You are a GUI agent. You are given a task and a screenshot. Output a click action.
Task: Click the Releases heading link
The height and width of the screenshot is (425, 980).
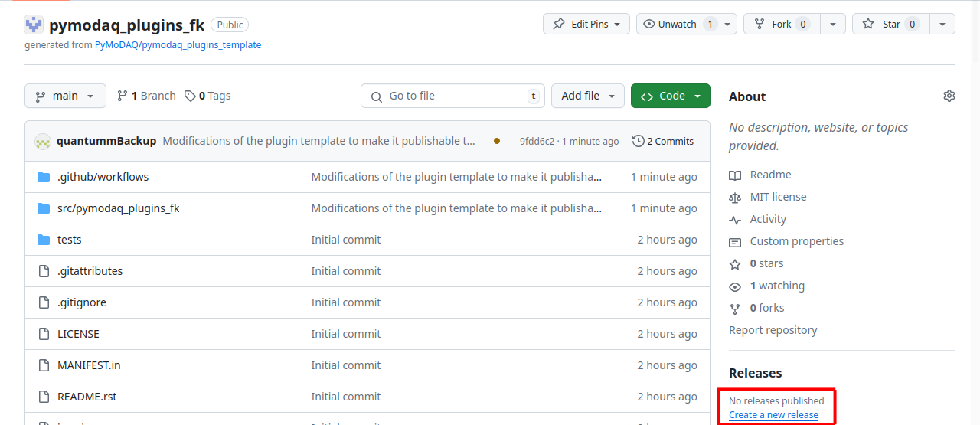pyautogui.click(x=756, y=373)
